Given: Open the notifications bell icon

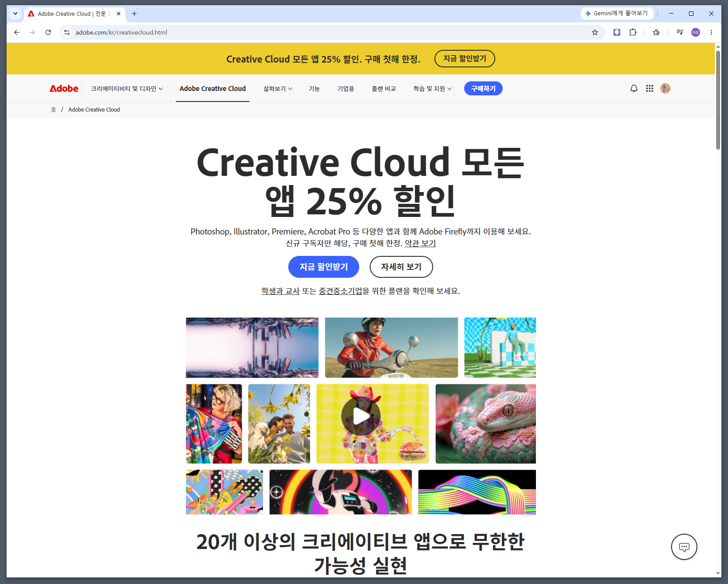Looking at the screenshot, I should pos(634,88).
